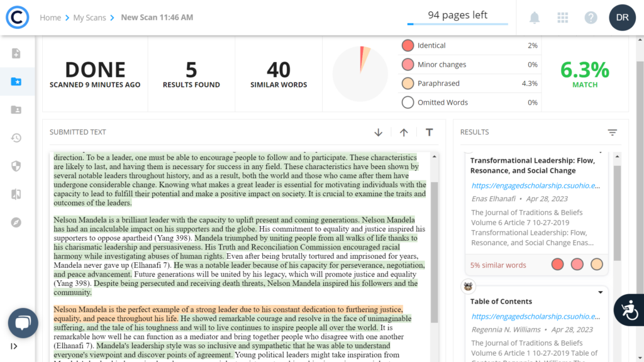Open the live chat bubble
This screenshot has width=644, height=362.
click(23, 324)
